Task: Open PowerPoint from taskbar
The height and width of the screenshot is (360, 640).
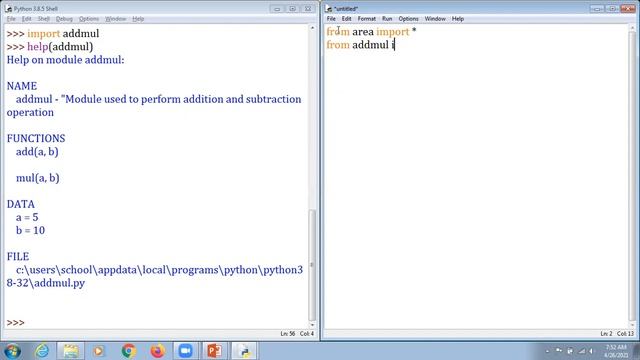Action: coord(215,351)
